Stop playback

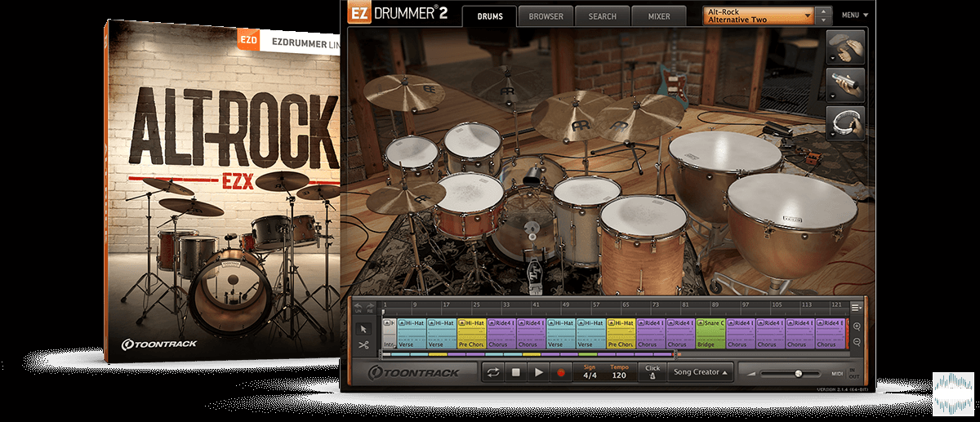[515, 372]
